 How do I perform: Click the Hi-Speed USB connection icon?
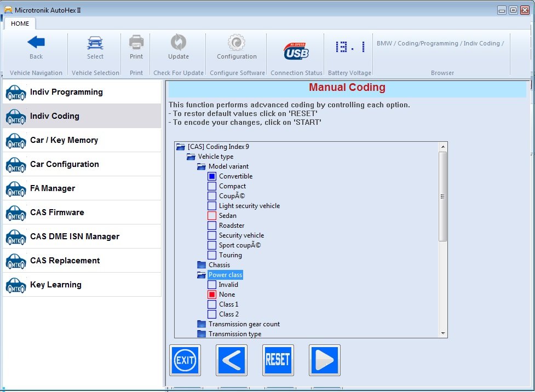click(x=296, y=51)
